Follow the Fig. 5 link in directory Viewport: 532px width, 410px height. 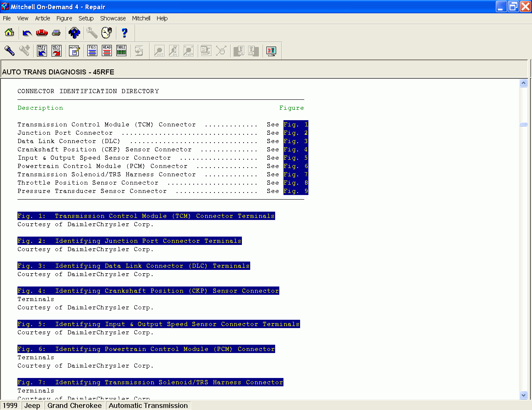pyautogui.click(x=296, y=158)
